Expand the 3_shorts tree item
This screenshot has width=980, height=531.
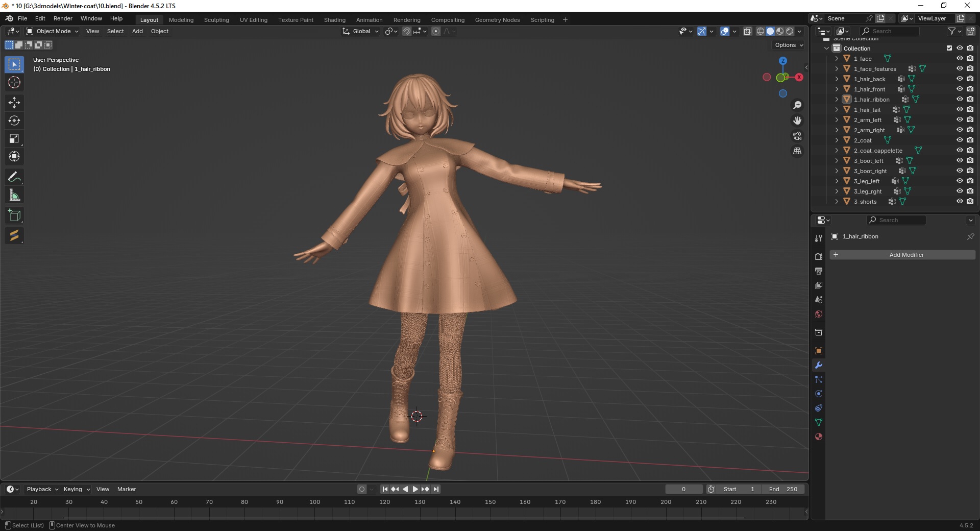pyautogui.click(x=837, y=202)
